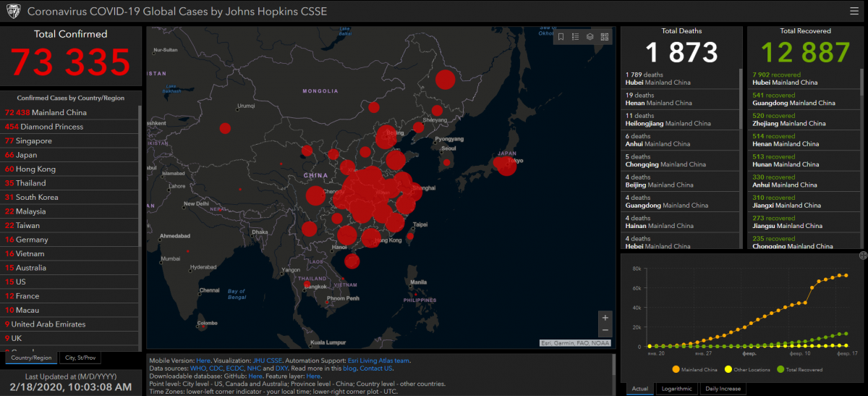
Task: Select Australia in country list
Action: pyautogui.click(x=70, y=268)
